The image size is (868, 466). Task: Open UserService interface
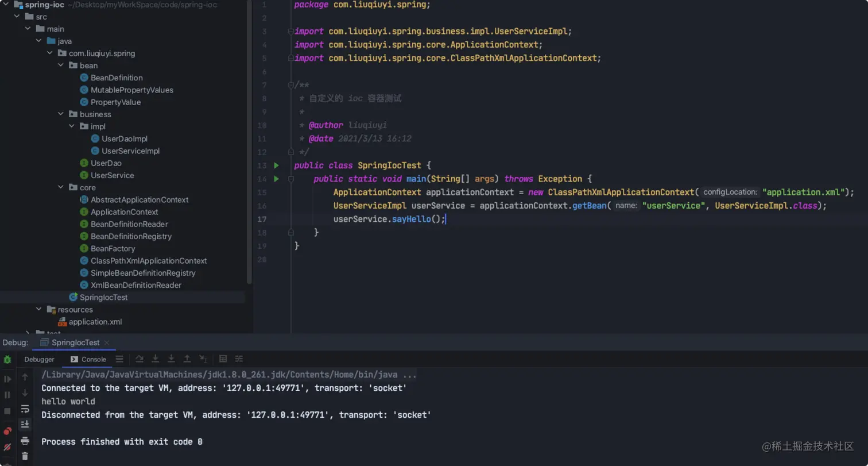107,175
